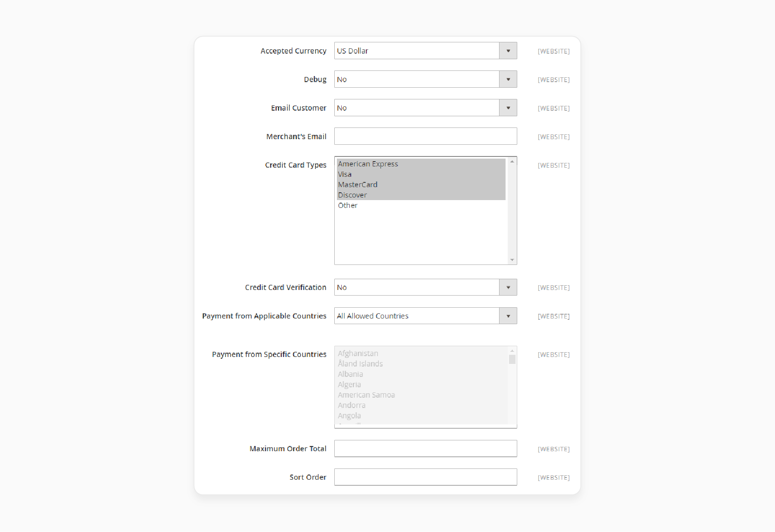Select Åland Islands in countries list

[421, 364]
